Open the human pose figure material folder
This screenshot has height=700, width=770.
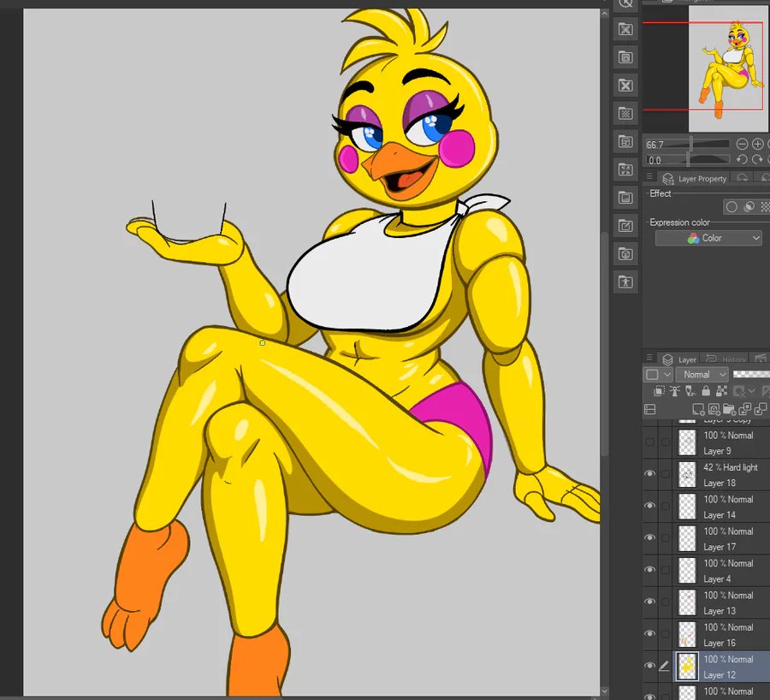tap(625, 282)
